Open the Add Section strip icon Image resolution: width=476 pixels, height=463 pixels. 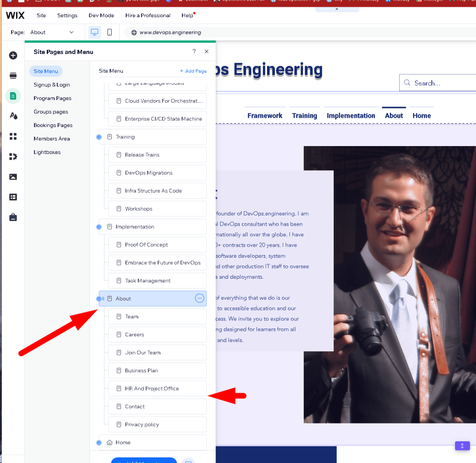tap(13, 75)
